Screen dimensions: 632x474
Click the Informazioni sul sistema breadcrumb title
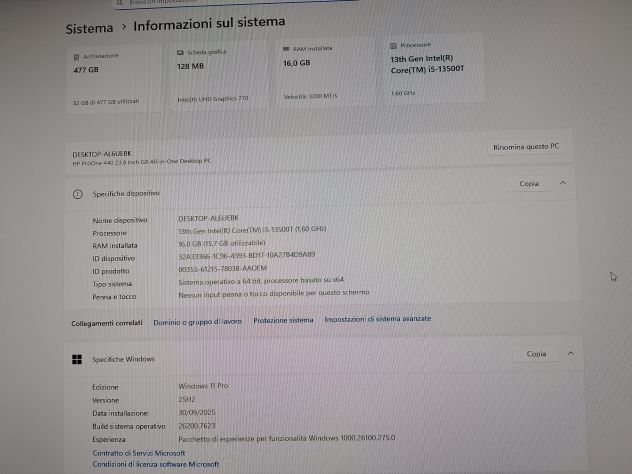coord(209,23)
